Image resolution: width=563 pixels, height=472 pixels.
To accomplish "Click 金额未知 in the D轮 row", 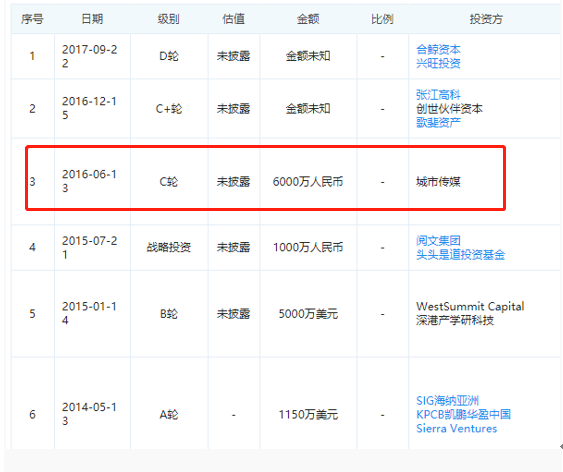I will (308, 56).
